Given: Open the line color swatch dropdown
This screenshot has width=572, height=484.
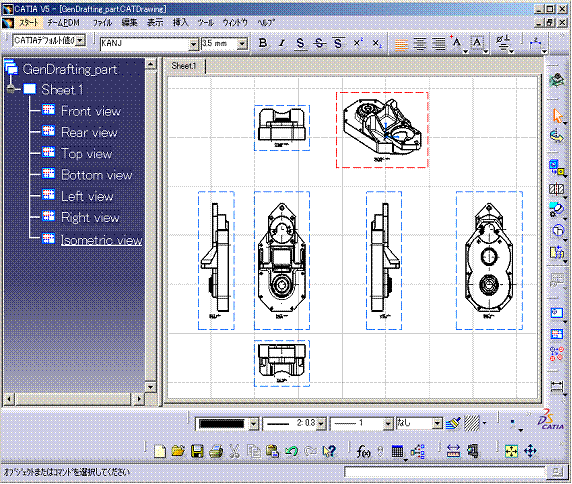Looking at the screenshot, I should (x=253, y=424).
